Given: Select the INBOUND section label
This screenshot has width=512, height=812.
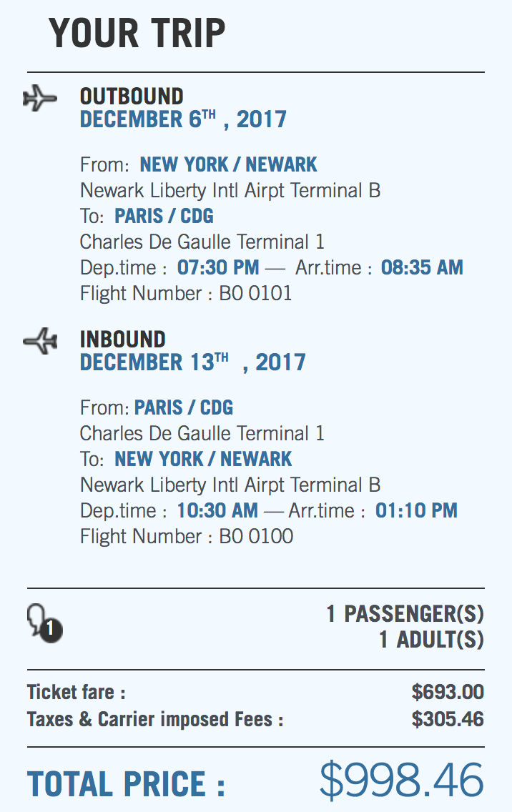Looking at the screenshot, I should [122, 340].
